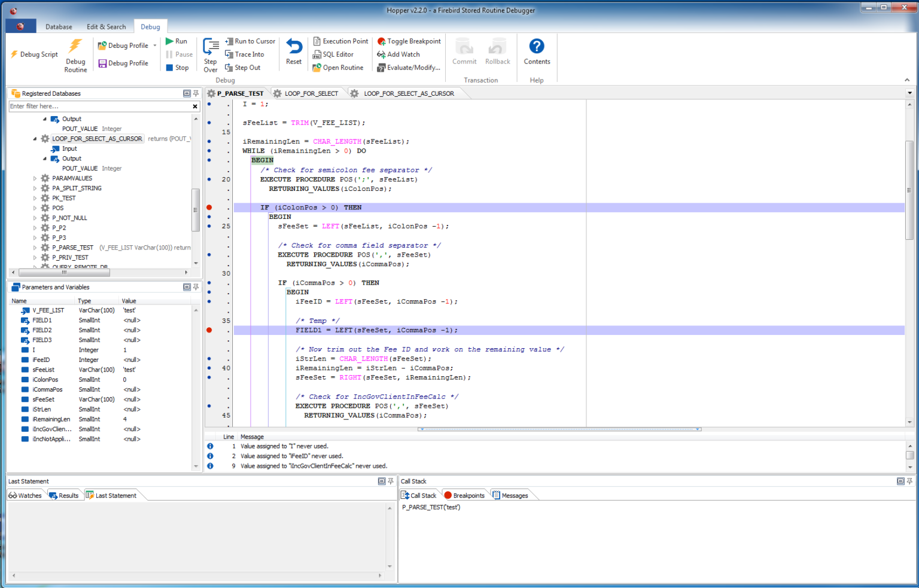The height and width of the screenshot is (588, 919).
Task: Click the Add Watch icon
Action: [381, 54]
